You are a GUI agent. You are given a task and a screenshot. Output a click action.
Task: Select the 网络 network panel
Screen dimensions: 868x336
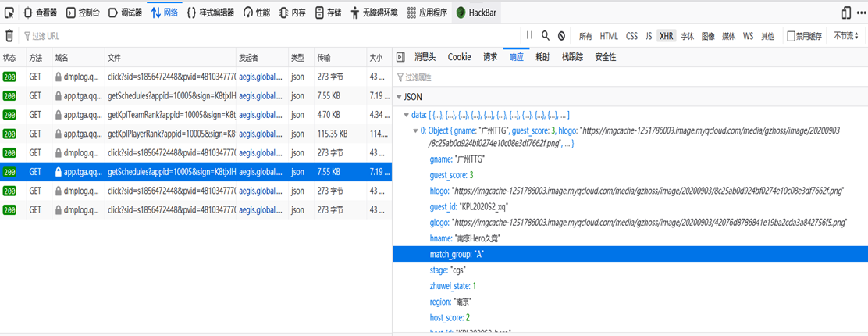165,13
